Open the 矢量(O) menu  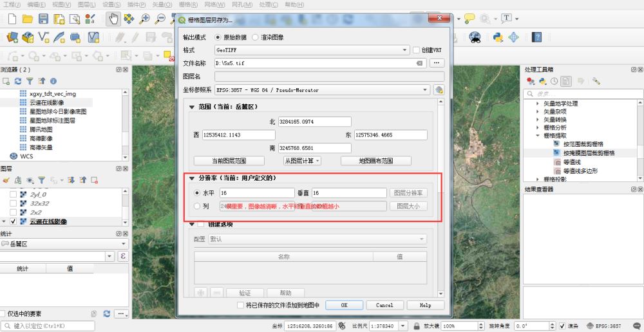tap(162, 5)
